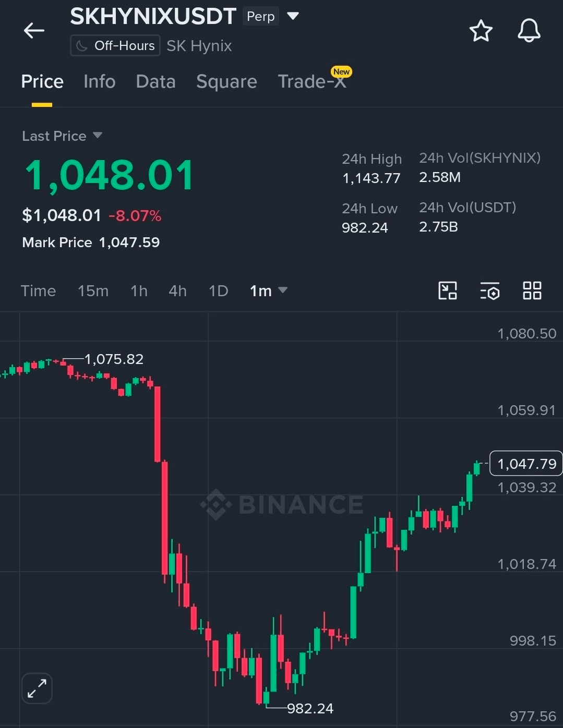This screenshot has height=728, width=563.
Task: Tap the 1,047.79 current price marker
Action: pos(526,464)
